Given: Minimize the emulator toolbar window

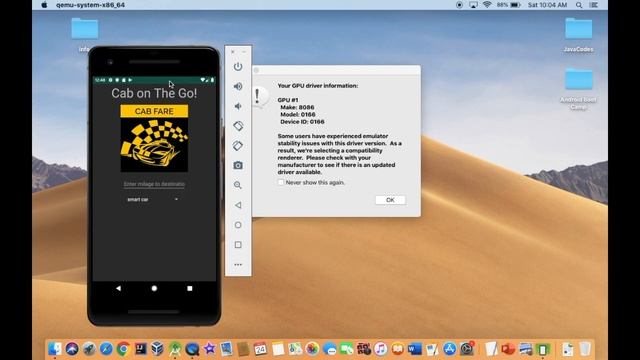Looking at the screenshot, I should pos(244,52).
